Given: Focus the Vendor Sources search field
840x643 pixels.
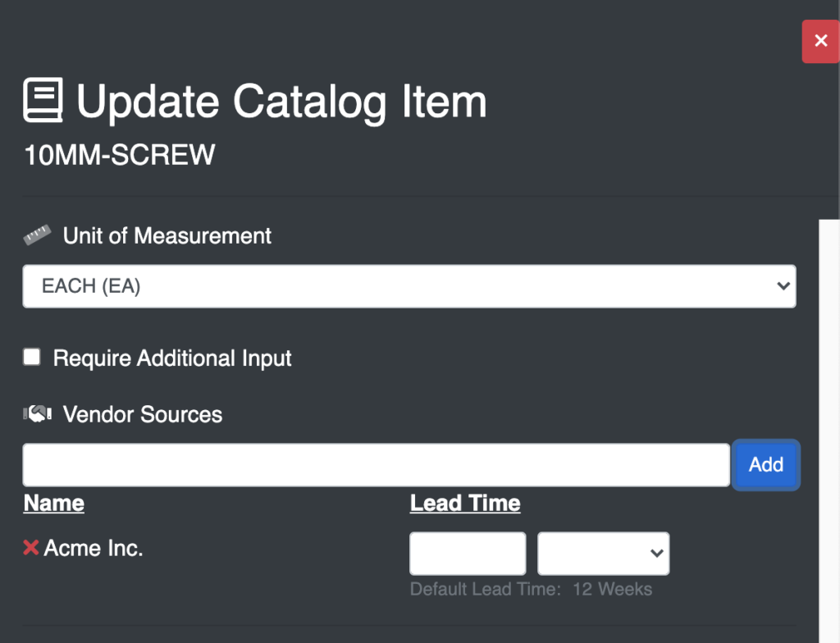Looking at the screenshot, I should (x=376, y=465).
